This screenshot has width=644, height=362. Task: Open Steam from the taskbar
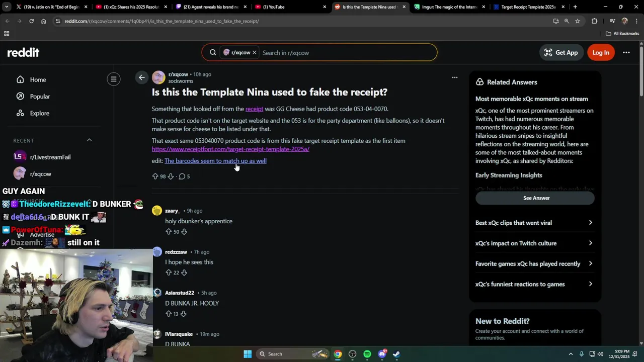click(x=396, y=354)
